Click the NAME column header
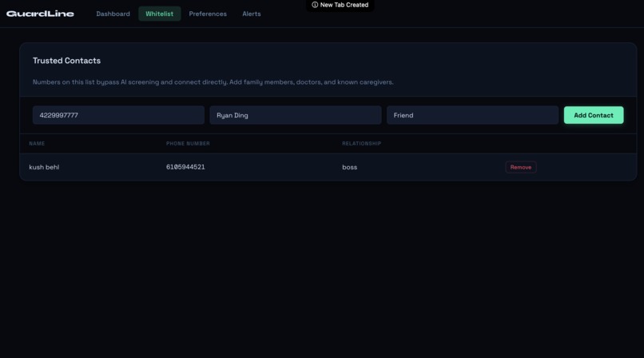644x358 pixels. [x=37, y=143]
